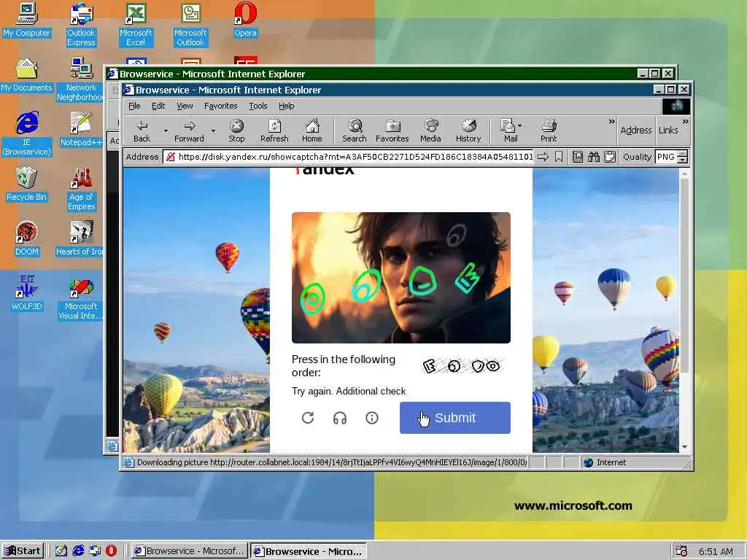Click the binoculars find icon

point(594,157)
